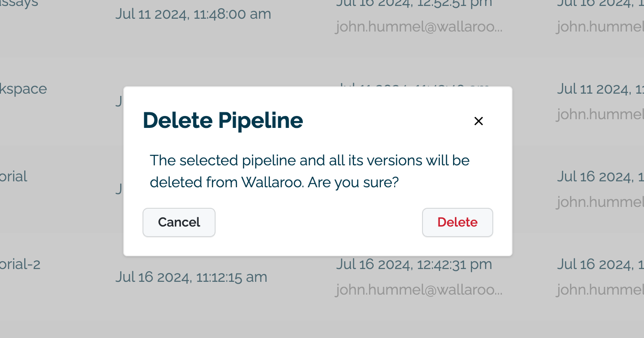Select the pipeline name ending in orial-2
This screenshot has width=644, height=338.
[x=20, y=264]
